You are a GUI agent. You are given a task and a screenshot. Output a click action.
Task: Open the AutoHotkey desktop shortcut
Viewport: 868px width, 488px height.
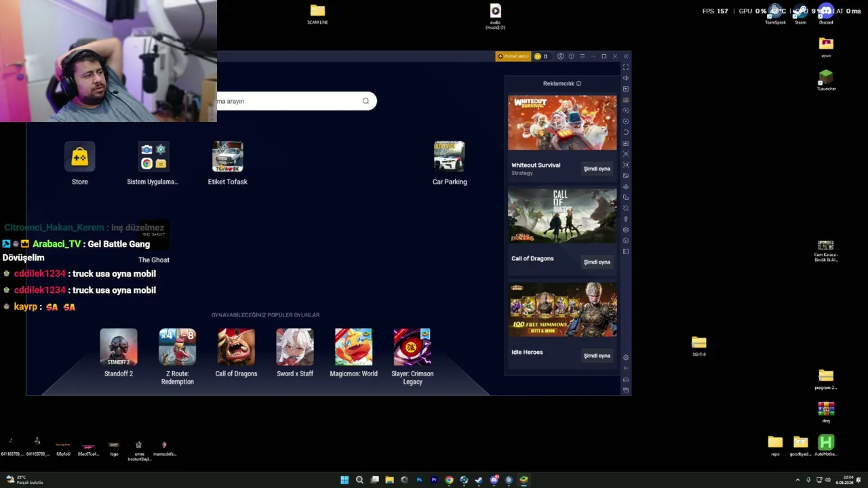coord(826,445)
